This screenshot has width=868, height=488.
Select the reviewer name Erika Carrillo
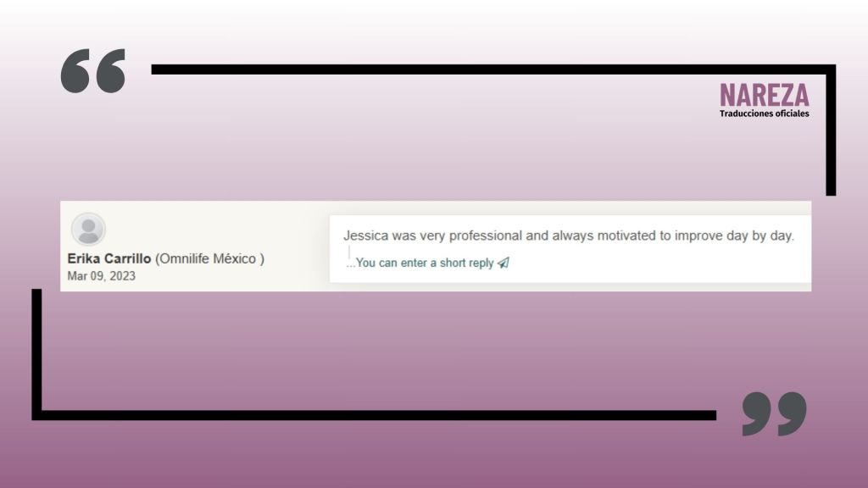click(x=109, y=258)
